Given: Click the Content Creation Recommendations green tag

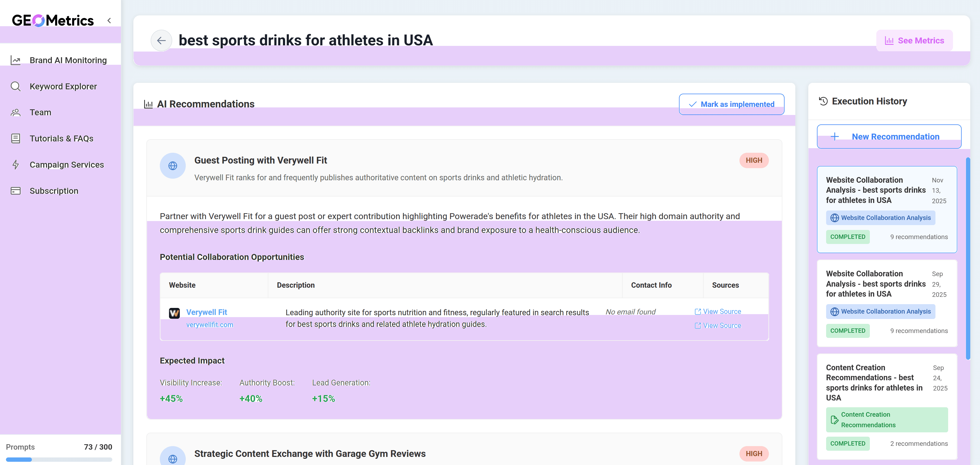Looking at the screenshot, I should 887,420.
